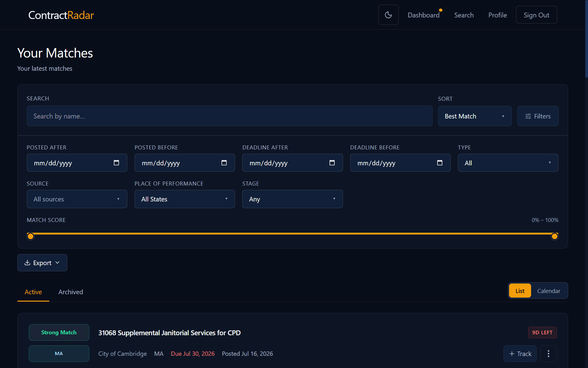Open the three-dot more options menu
The height and width of the screenshot is (368, 588).
pos(548,354)
